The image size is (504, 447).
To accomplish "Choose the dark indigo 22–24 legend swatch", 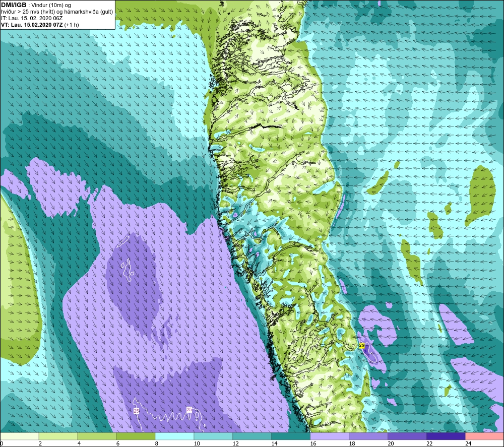I will coord(446,436).
